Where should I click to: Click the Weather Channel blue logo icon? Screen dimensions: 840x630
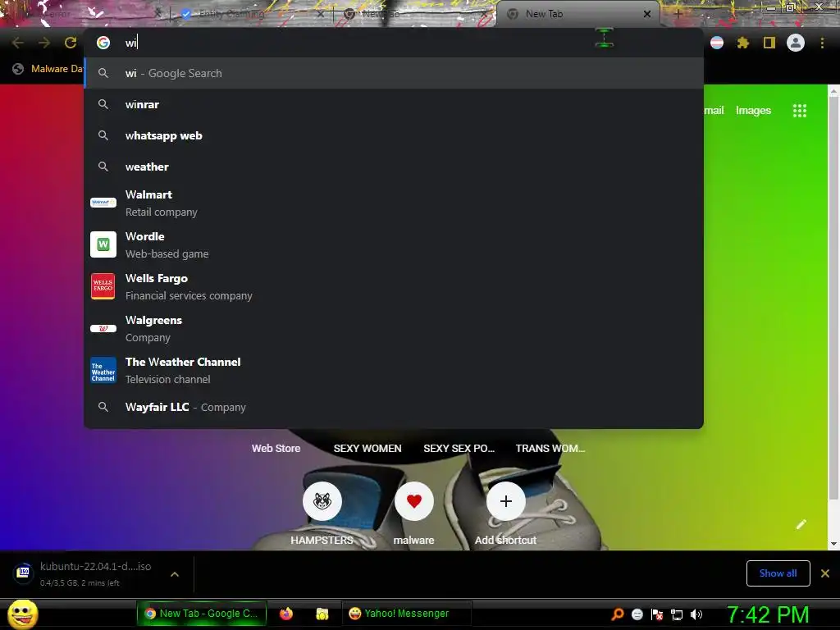pos(103,370)
